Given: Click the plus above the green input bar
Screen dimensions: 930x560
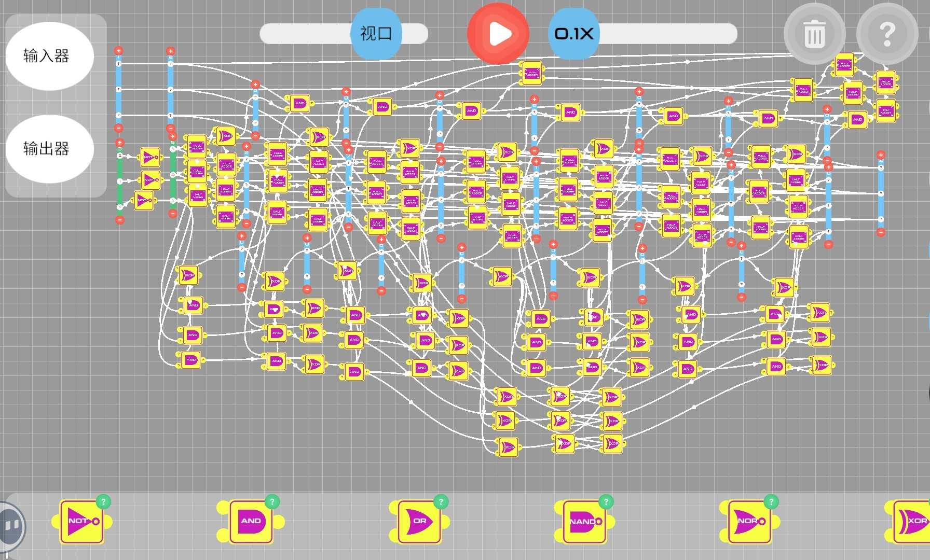Looking at the screenshot, I should click(x=119, y=143).
